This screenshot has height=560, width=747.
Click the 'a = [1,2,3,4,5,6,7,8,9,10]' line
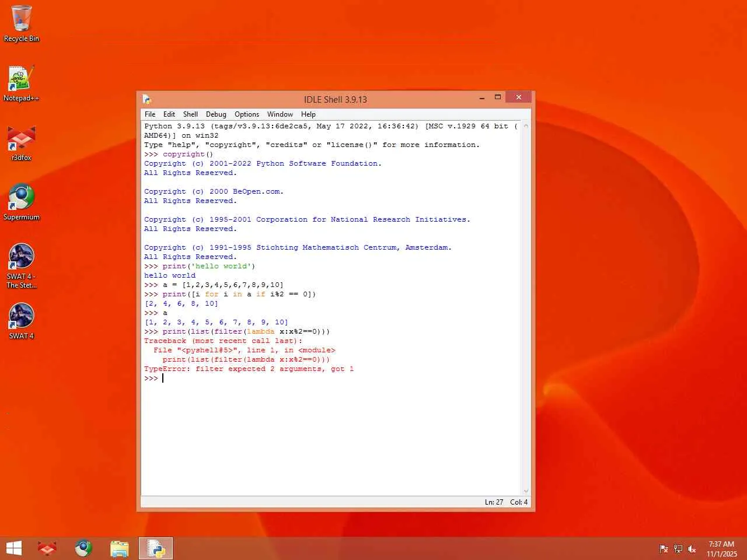click(x=214, y=285)
